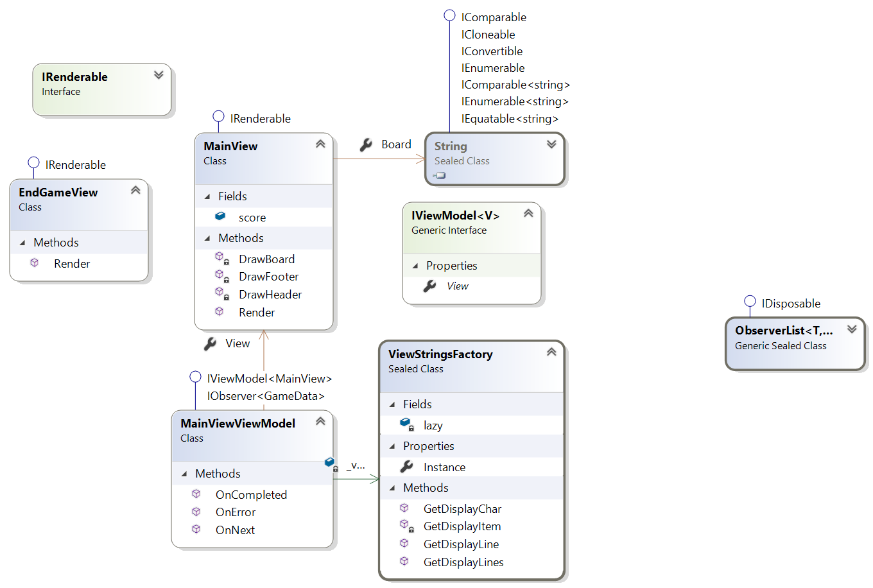
Task: Select the lazy field row
Action: point(472,425)
